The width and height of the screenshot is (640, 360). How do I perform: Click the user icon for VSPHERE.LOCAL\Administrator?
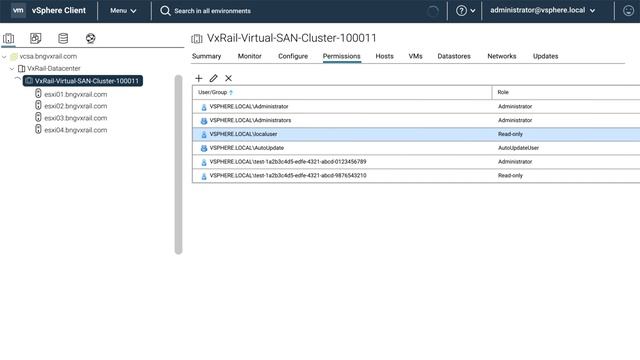204,107
